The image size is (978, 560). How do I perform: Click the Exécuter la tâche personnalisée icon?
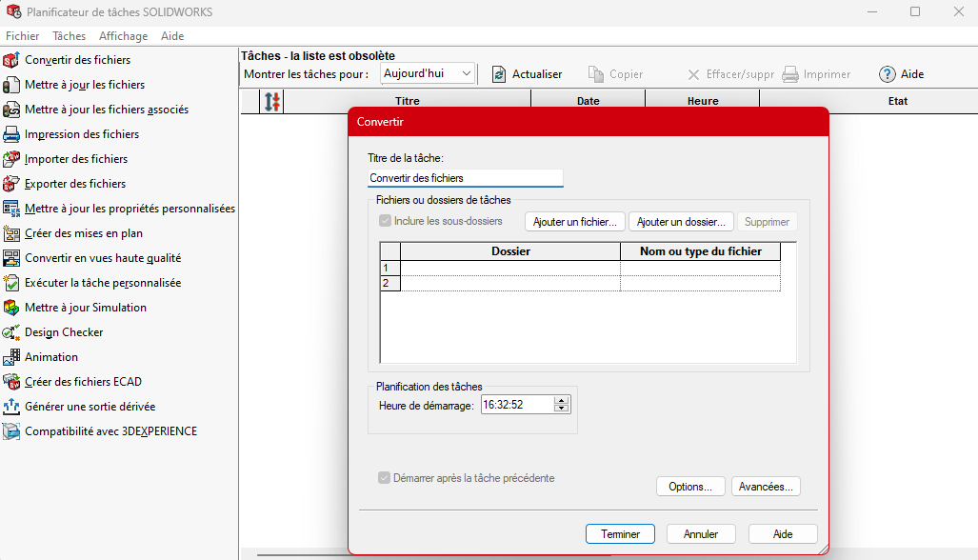(x=11, y=283)
